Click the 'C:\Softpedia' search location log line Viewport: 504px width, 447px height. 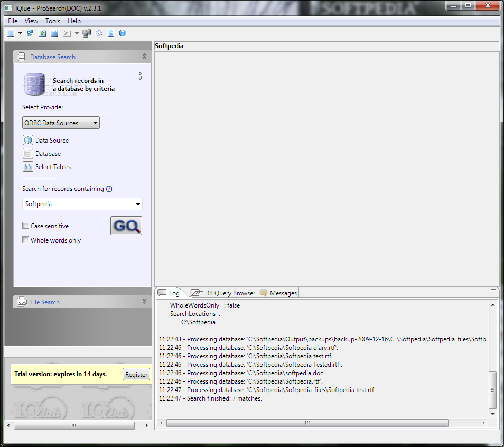tap(198, 322)
